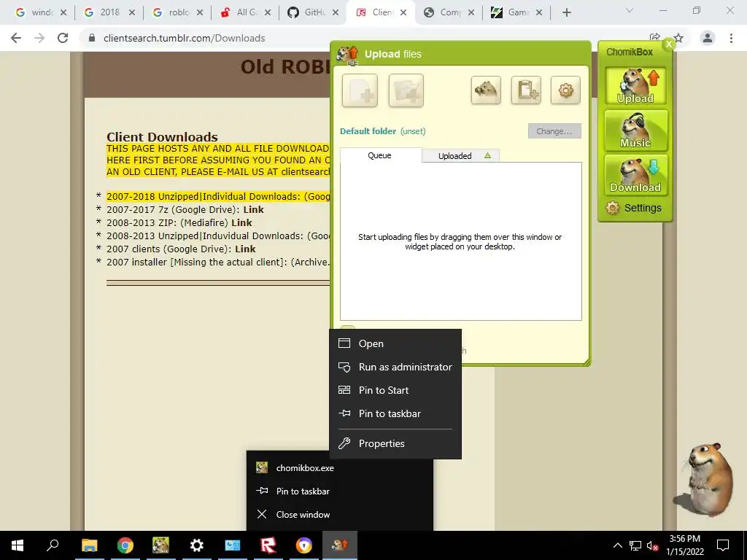Click the Roblox taskbar icon
This screenshot has height=560, width=747.
268,545
